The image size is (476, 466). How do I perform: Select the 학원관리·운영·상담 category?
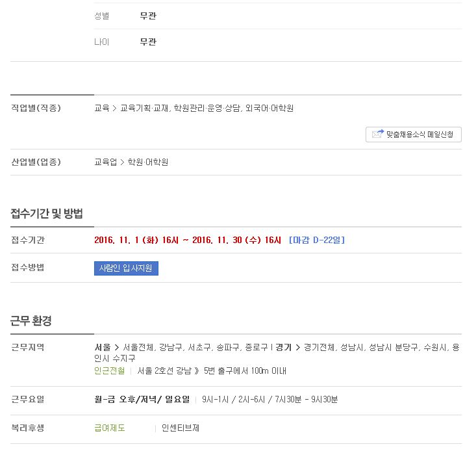click(207, 108)
